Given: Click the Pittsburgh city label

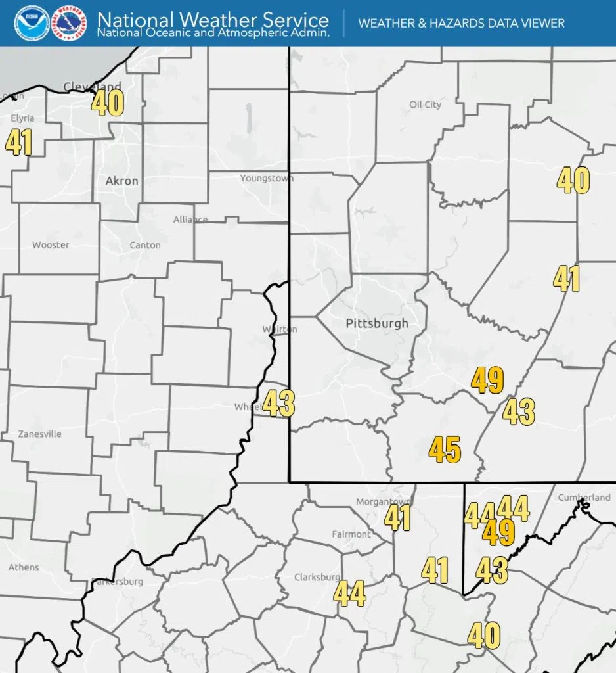Looking at the screenshot, I should pyautogui.click(x=376, y=323).
